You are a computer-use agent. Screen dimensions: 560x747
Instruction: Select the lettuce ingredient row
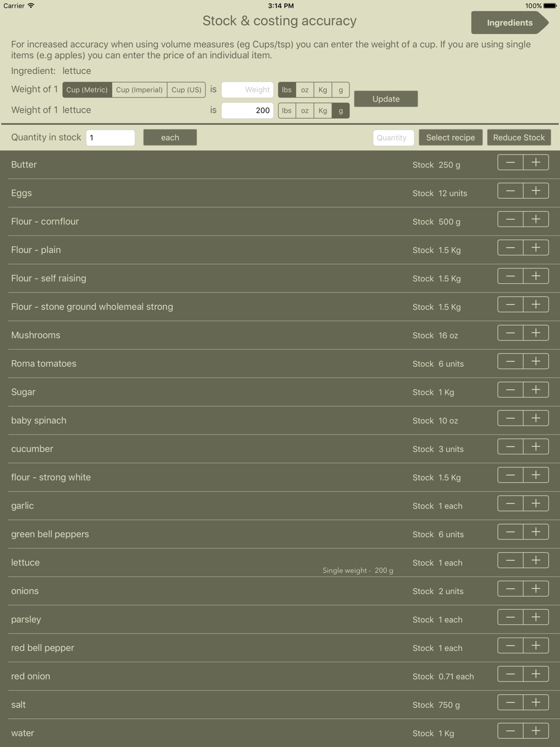tap(280, 563)
